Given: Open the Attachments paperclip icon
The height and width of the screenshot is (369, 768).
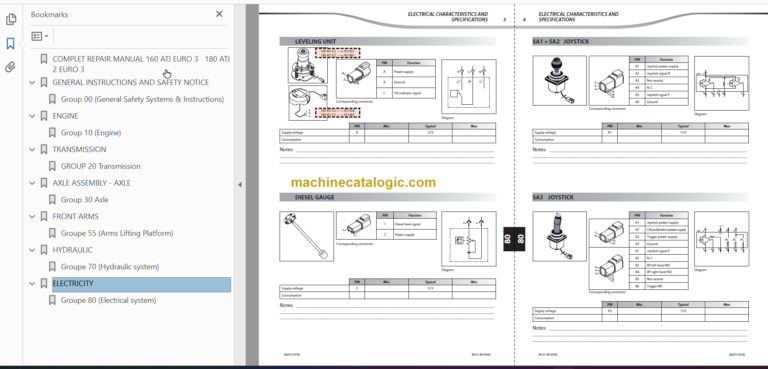Looking at the screenshot, I should click(10, 67).
